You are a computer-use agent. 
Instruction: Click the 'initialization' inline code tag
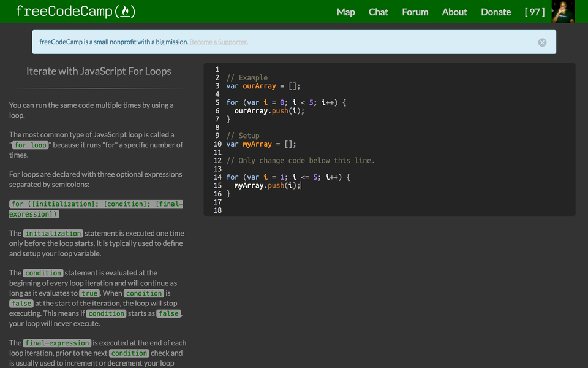point(53,233)
